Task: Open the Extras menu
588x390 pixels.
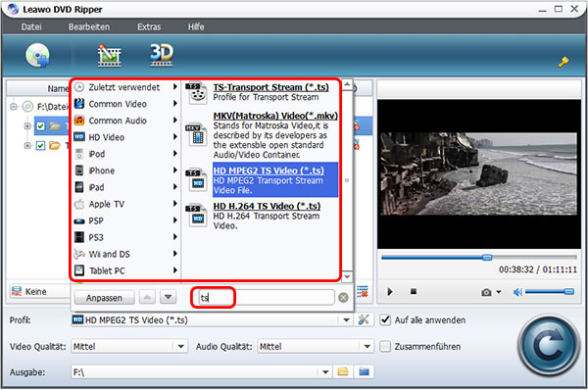Action: click(149, 27)
